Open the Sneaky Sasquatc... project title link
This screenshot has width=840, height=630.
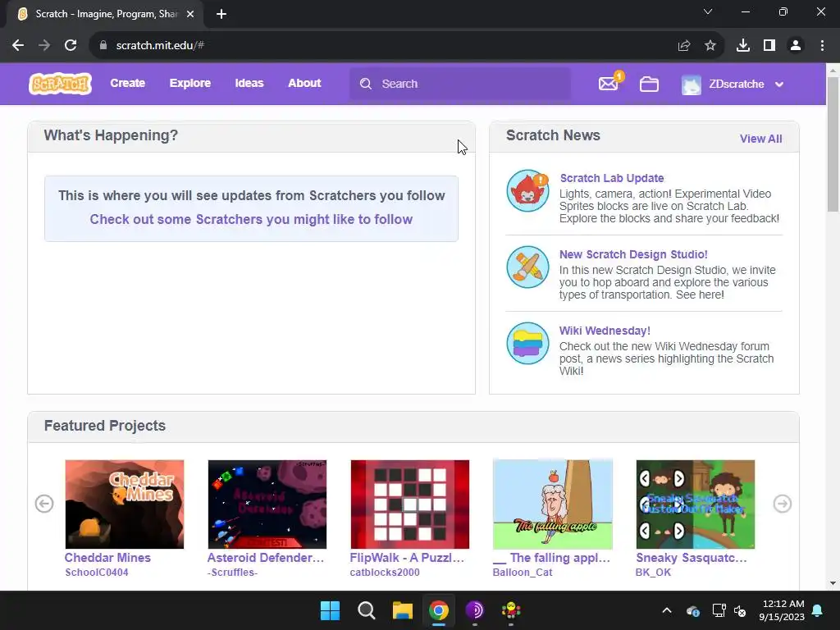(x=692, y=558)
